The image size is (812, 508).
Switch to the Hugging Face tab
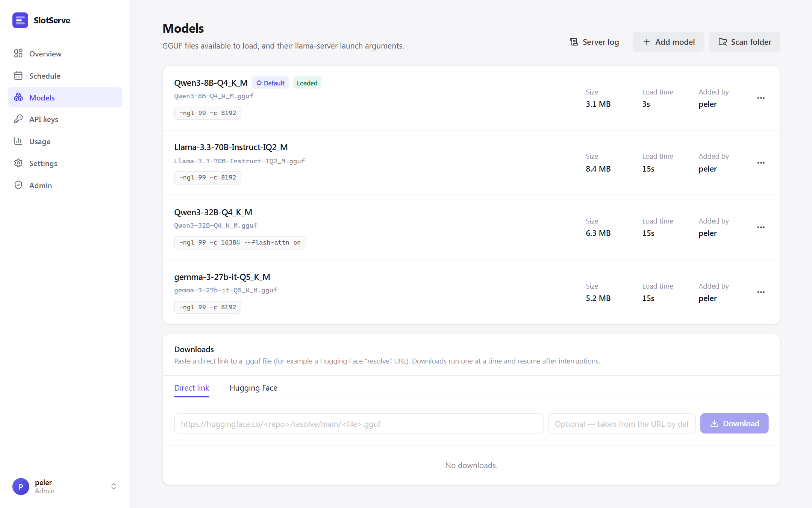coord(253,388)
